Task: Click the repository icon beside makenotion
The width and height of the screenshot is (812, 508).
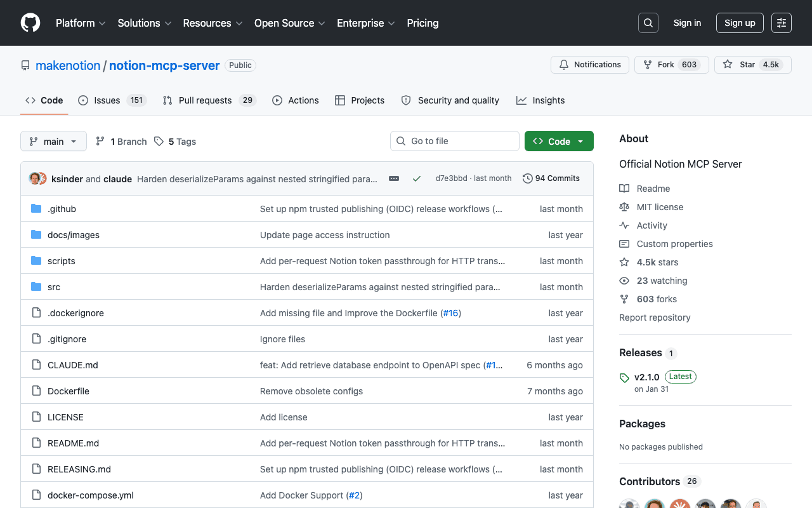Action: (25, 65)
